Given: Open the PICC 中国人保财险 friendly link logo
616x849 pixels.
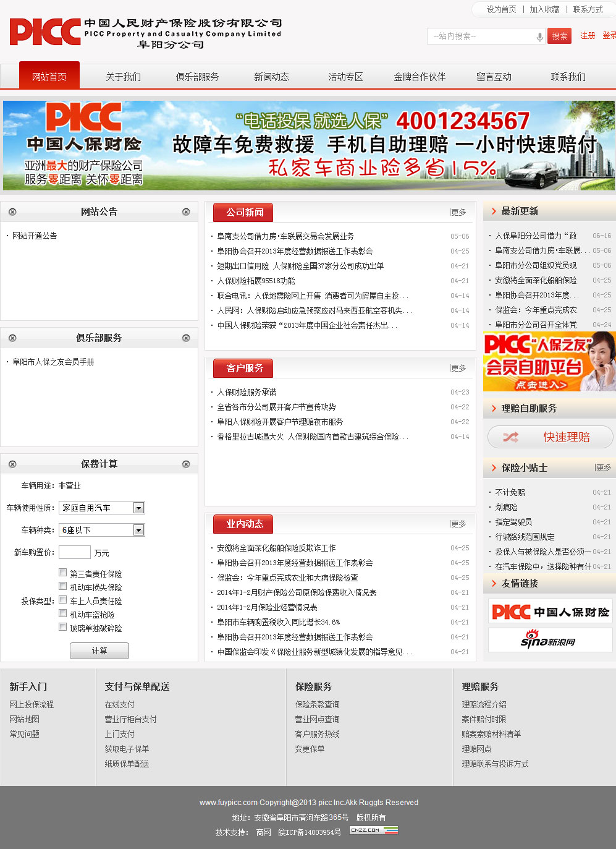Looking at the screenshot, I should pyautogui.click(x=550, y=612).
